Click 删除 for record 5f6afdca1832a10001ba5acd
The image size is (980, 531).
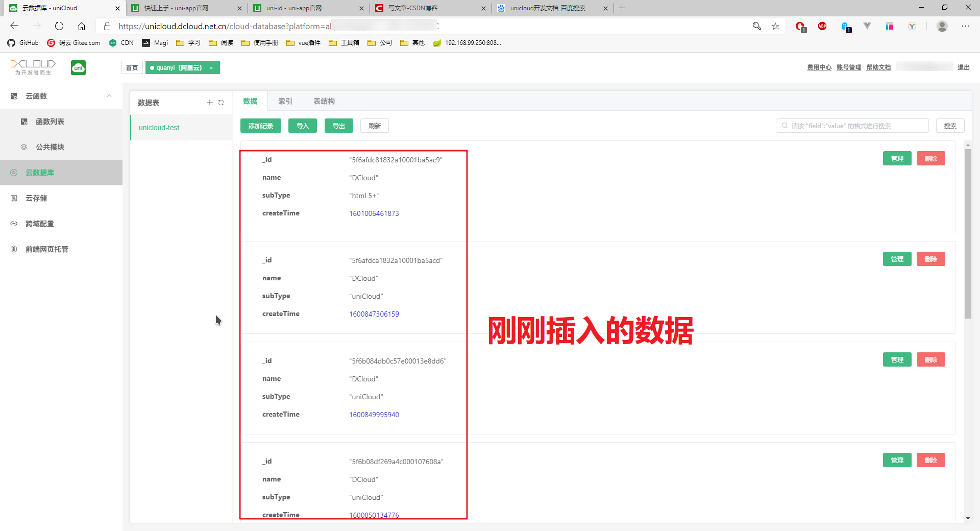[x=931, y=259]
